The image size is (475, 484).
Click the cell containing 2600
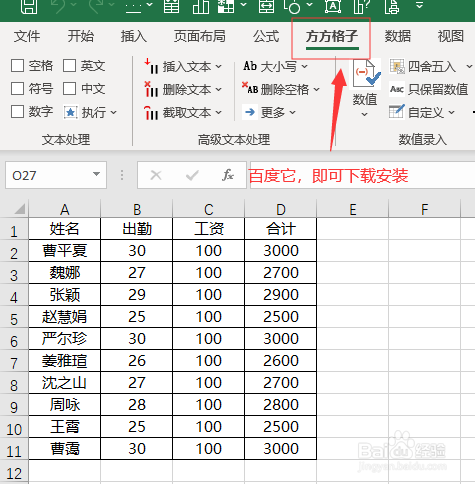(281, 361)
